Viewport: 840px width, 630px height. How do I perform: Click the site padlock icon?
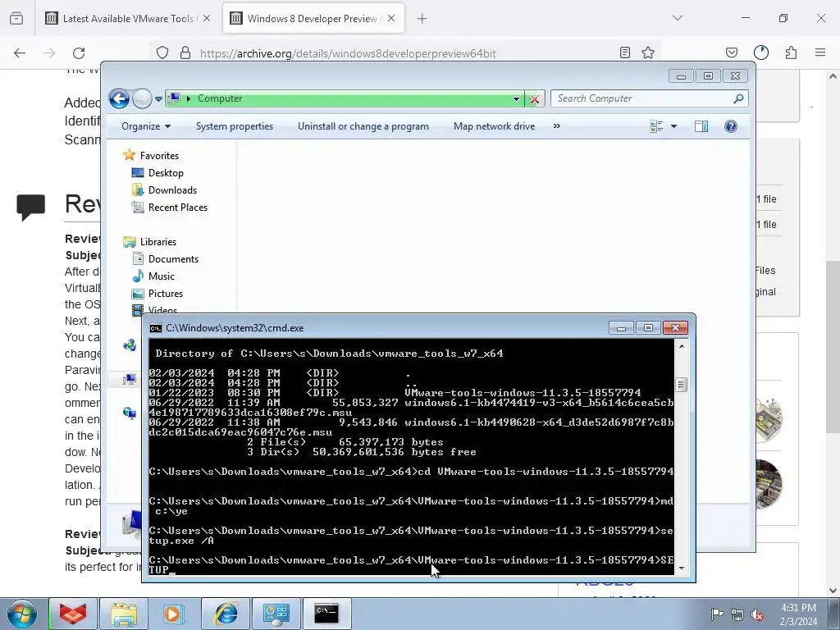pos(185,52)
